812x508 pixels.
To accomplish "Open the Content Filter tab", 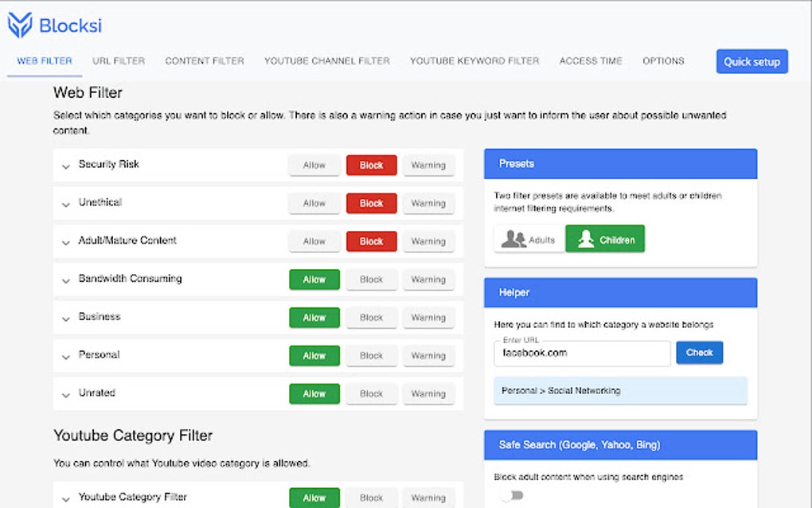I will (204, 61).
